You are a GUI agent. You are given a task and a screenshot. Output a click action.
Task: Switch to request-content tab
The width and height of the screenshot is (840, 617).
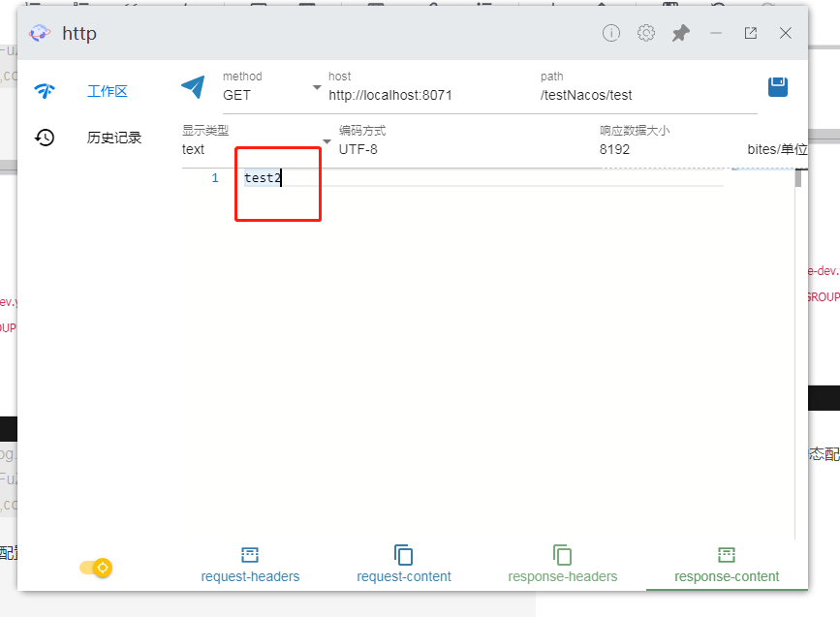(404, 565)
